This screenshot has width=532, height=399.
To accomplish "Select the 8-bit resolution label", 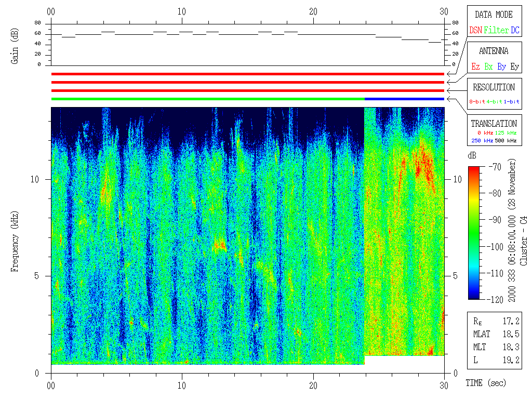I will point(477,102).
